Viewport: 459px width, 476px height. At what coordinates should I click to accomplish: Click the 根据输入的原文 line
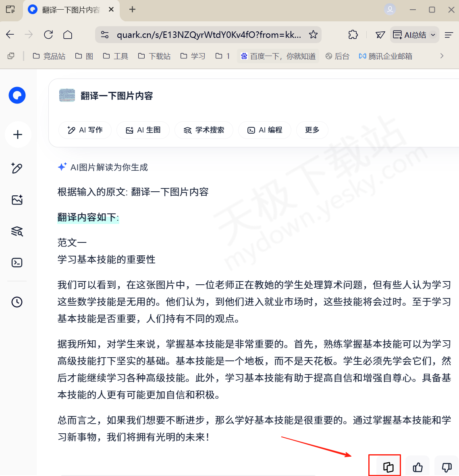pos(133,192)
